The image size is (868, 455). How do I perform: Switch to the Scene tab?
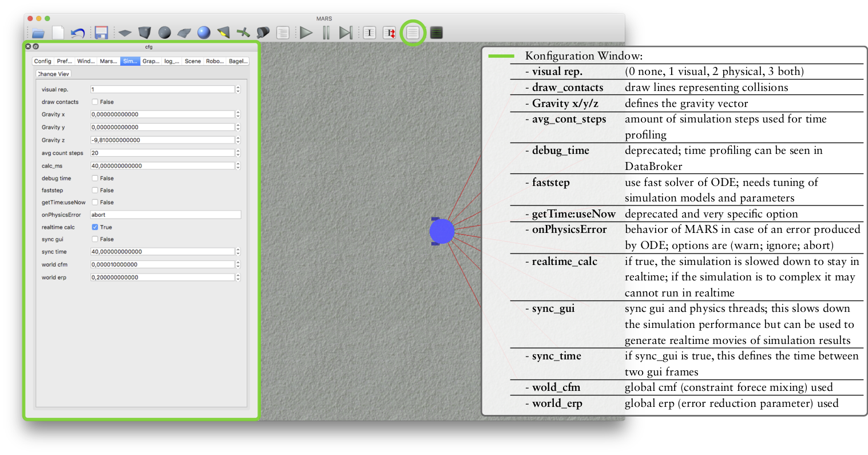pos(193,61)
